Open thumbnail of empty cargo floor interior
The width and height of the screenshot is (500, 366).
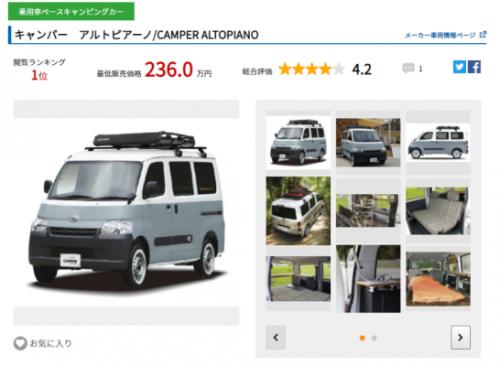298,279
